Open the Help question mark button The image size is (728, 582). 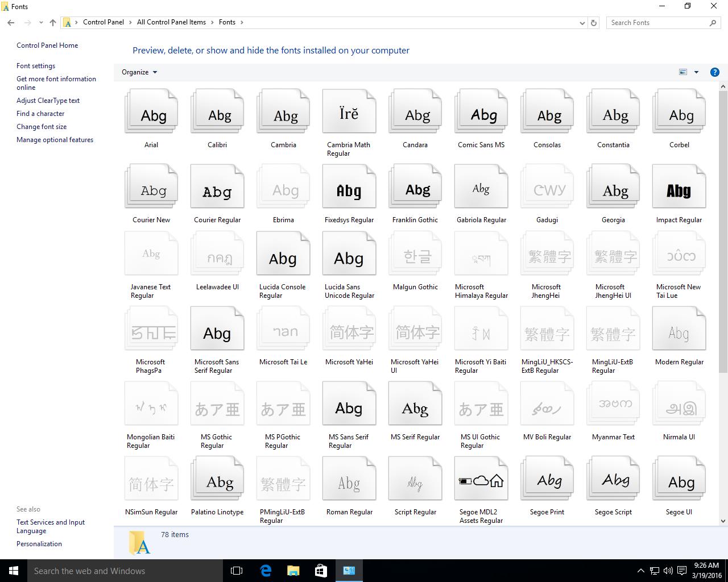pos(715,72)
